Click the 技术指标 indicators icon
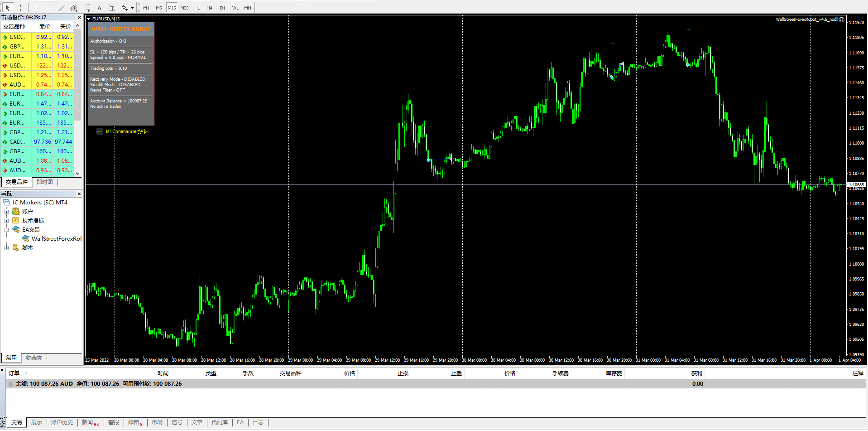The height and width of the screenshot is (431, 868). tap(16, 221)
